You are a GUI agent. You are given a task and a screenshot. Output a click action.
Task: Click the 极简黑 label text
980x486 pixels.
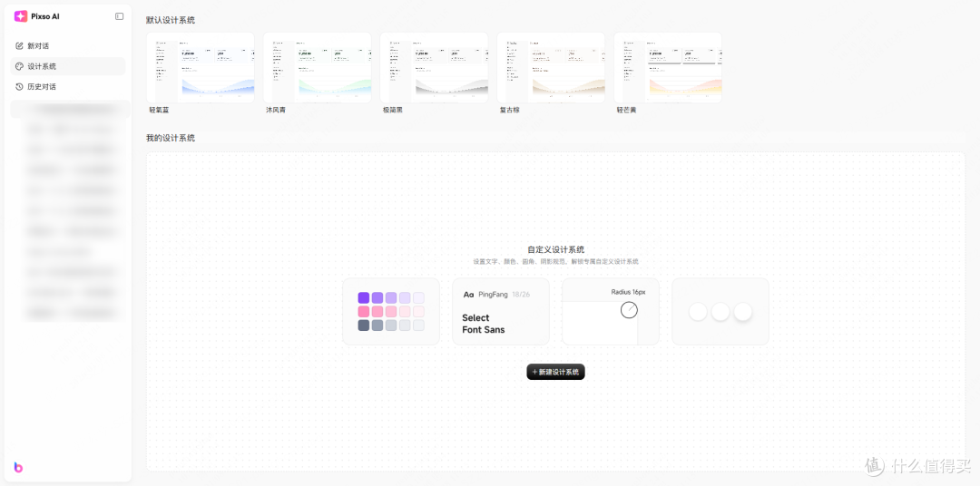coord(393,110)
